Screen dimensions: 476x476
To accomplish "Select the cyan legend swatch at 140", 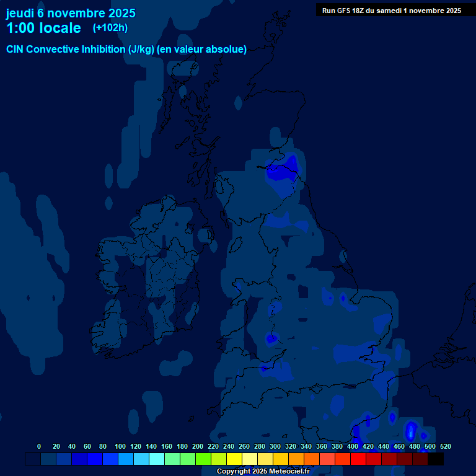I will 157,459.
